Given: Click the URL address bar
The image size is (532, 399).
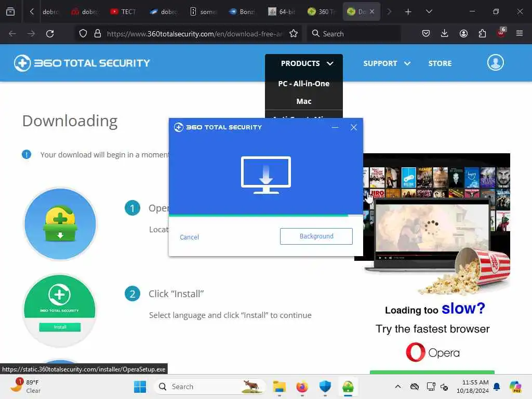Looking at the screenshot, I should click(x=194, y=34).
